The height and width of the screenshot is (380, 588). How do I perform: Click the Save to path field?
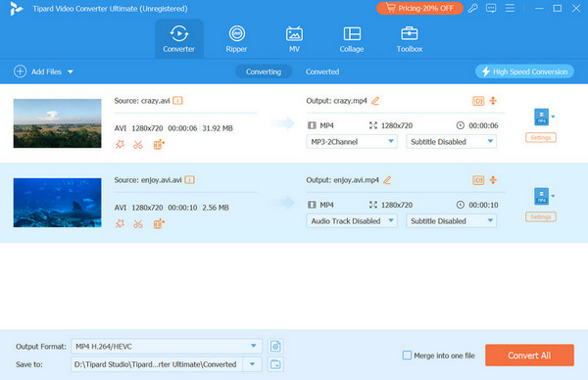coord(157,364)
